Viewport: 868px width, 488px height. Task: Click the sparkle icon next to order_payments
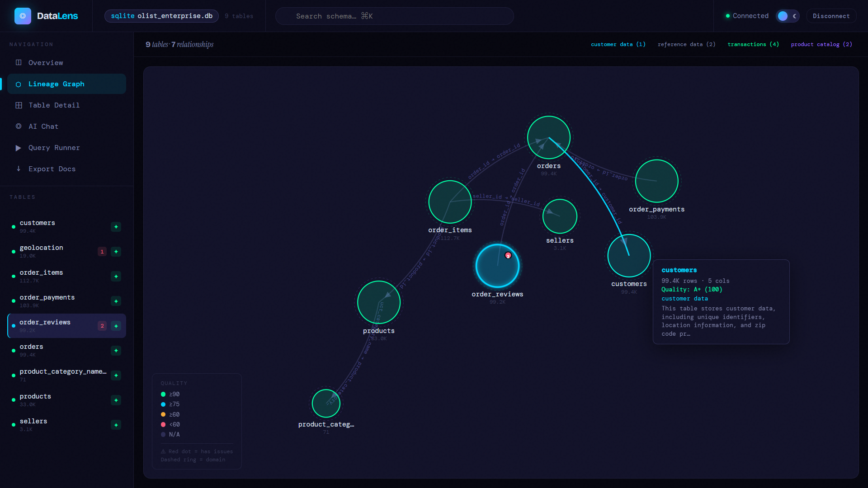116,301
